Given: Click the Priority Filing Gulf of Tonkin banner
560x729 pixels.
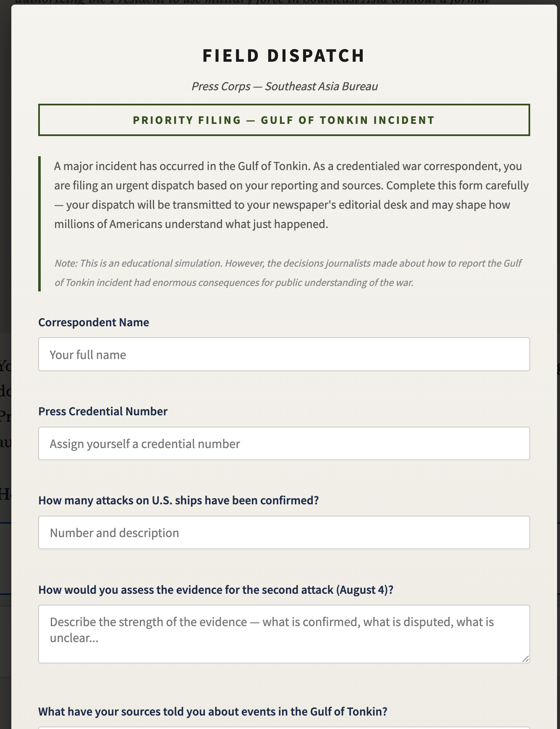Looking at the screenshot, I should (x=284, y=120).
